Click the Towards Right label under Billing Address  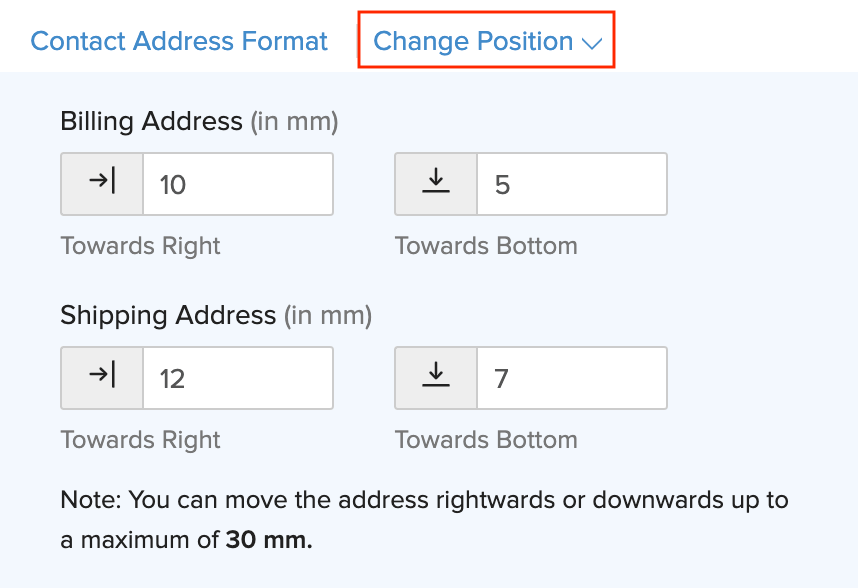click(x=140, y=245)
